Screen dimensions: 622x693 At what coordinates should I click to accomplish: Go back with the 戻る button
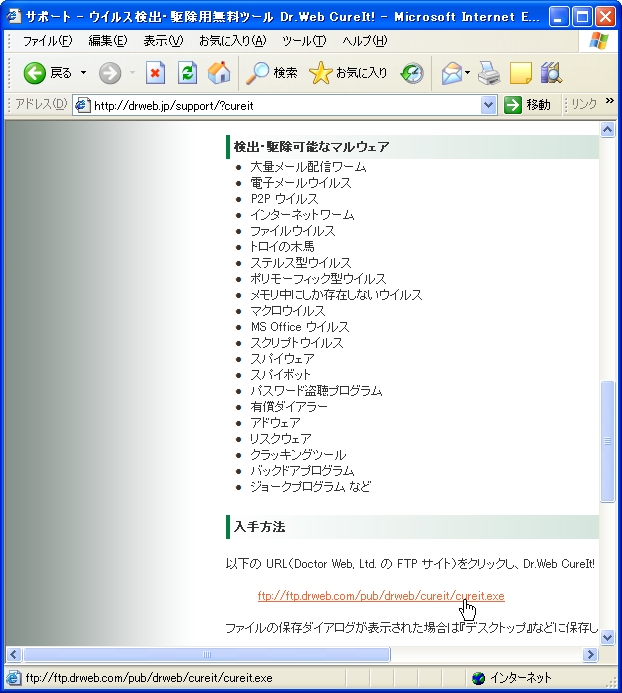point(47,73)
